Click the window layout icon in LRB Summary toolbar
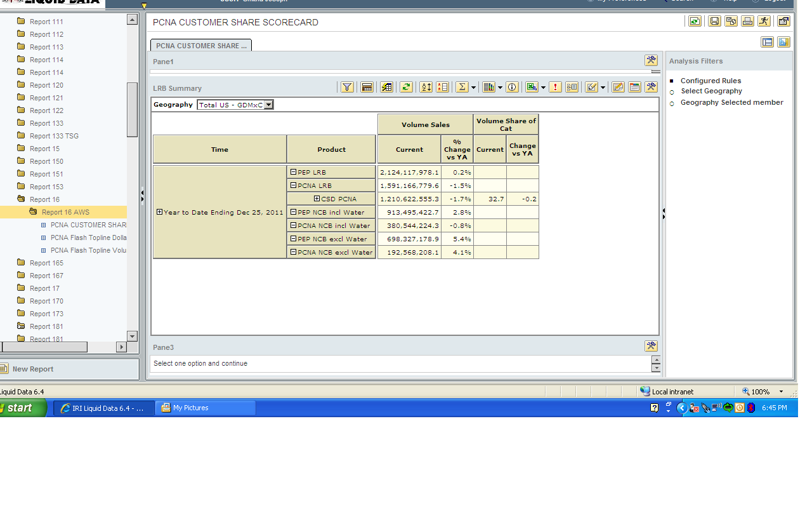 [634, 87]
